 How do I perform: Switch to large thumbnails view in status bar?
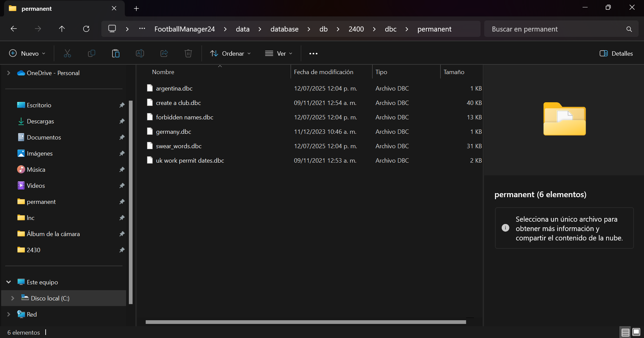click(x=636, y=332)
